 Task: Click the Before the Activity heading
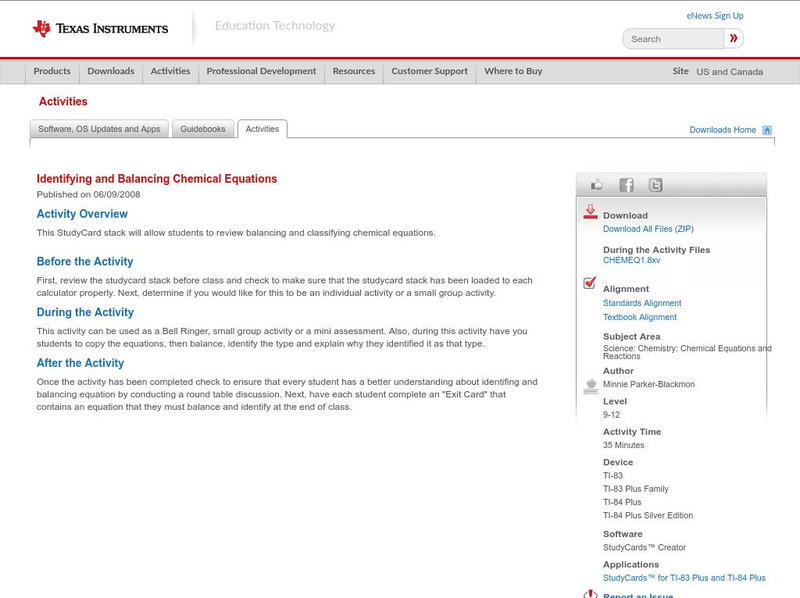[x=85, y=261]
